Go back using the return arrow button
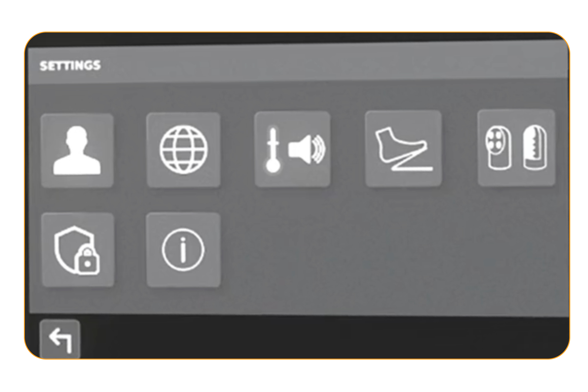 pos(60,339)
